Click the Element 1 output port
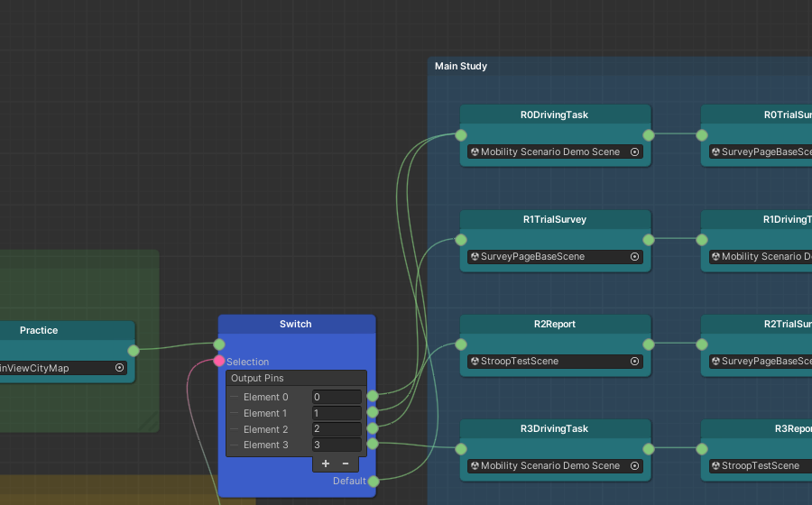This screenshot has height=505, width=812. click(x=373, y=412)
